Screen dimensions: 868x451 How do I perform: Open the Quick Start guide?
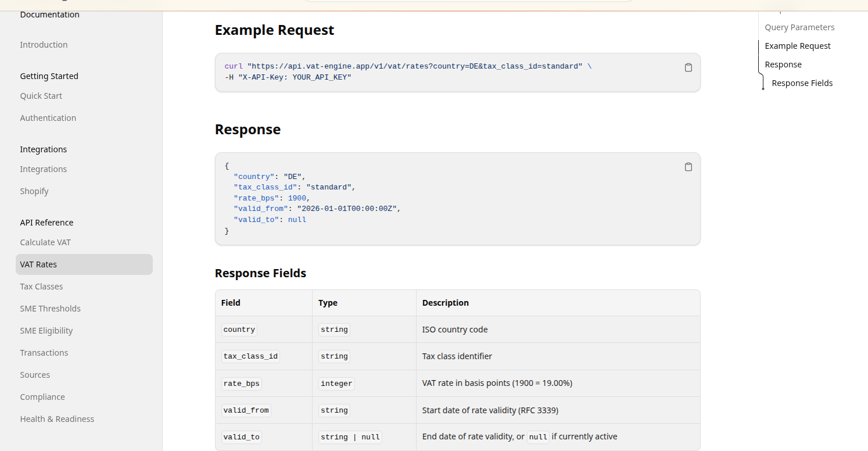click(x=41, y=96)
